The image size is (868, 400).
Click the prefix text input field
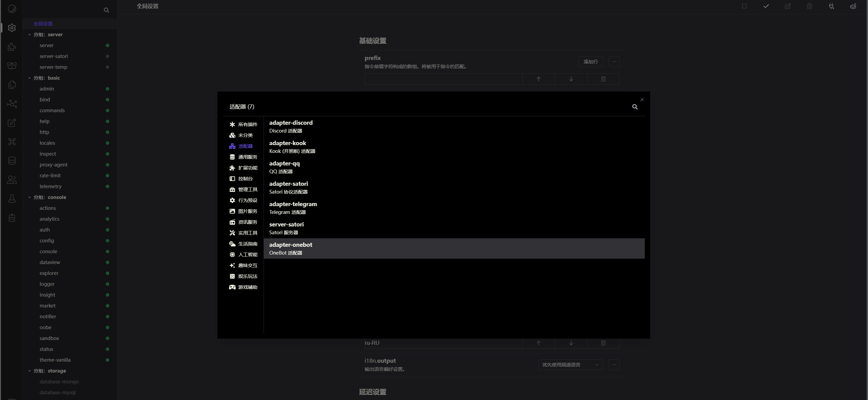443,79
